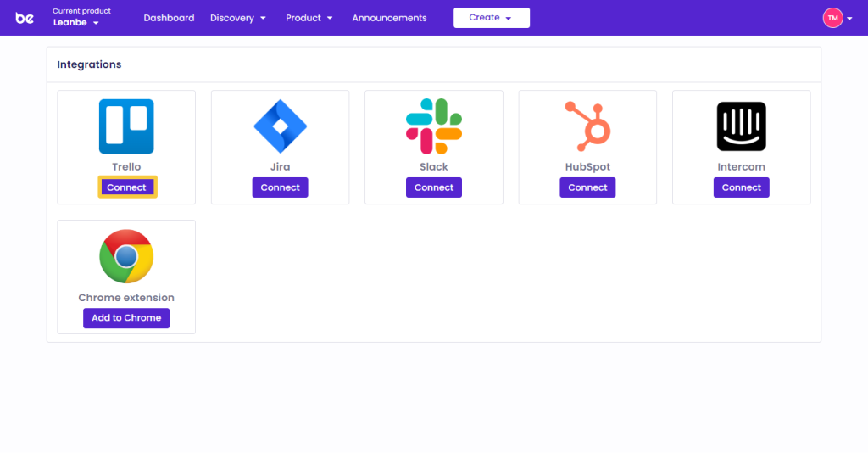868x453 pixels.
Task: Open the Discovery dropdown menu
Action: click(238, 18)
